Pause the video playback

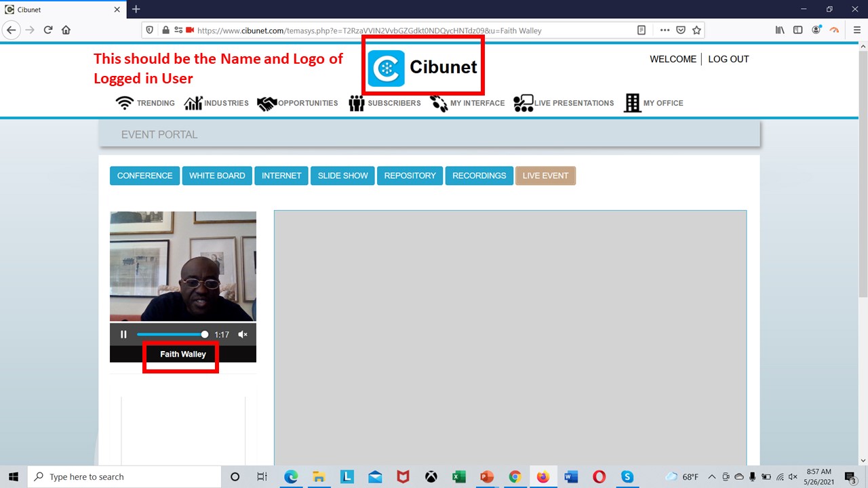tap(123, 334)
